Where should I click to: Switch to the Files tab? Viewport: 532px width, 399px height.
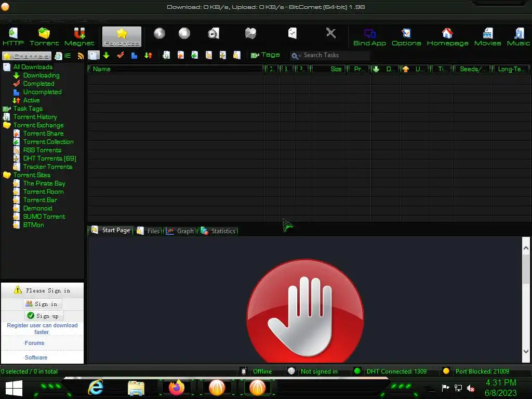[148, 231]
